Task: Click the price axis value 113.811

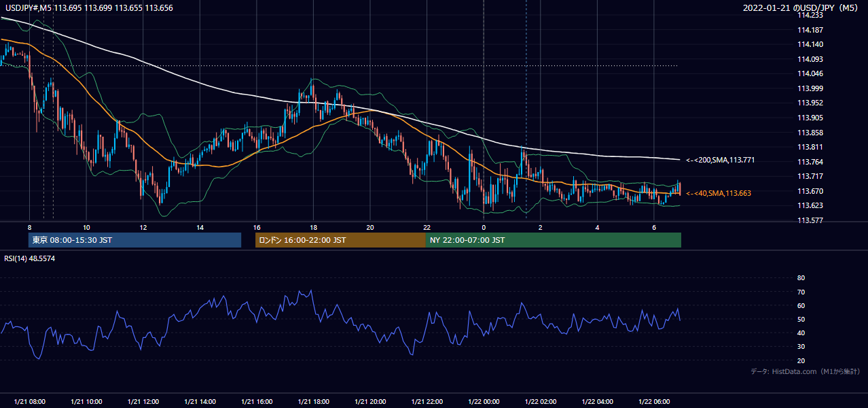Action: point(810,147)
